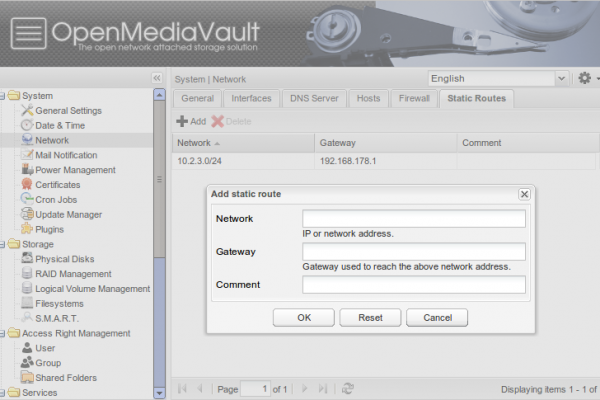600x400 pixels.
Task: Collapse the navigation sidebar panel
Action: [157, 78]
